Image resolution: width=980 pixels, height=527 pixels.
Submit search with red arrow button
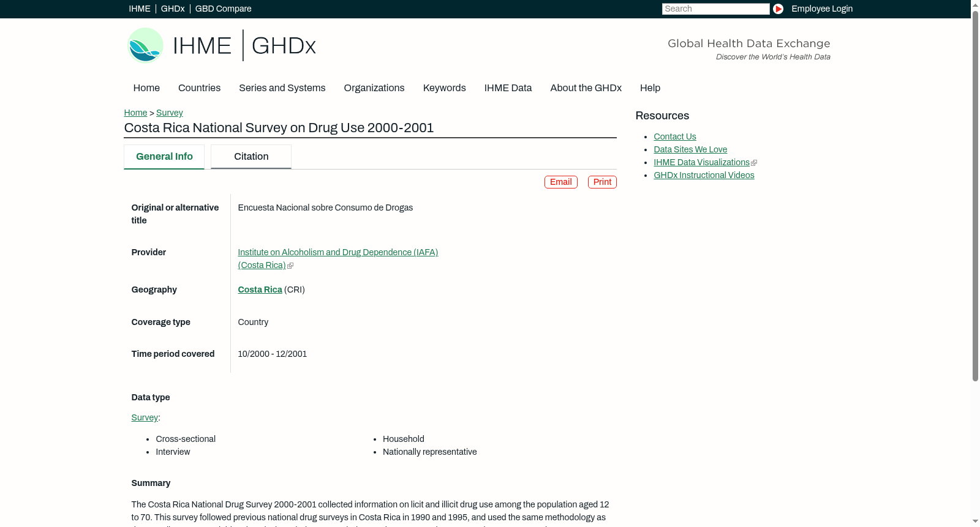point(778,9)
